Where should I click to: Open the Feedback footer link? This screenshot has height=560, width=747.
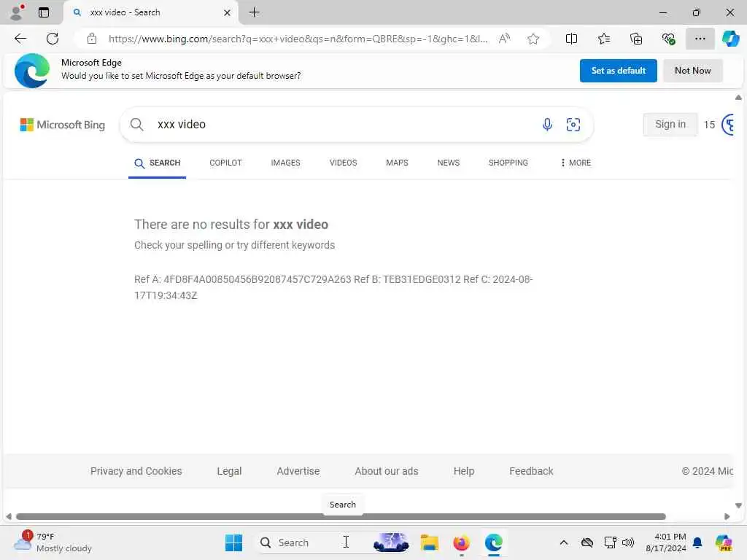531,471
